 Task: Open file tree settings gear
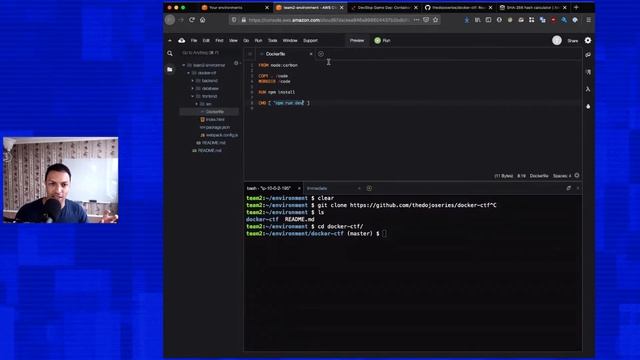pyautogui.click(x=236, y=63)
